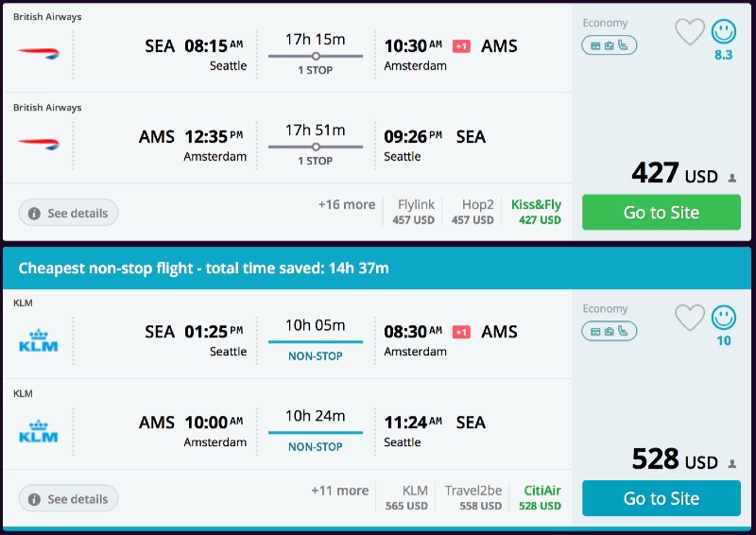Image resolution: width=756 pixels, height=535 pixels.
Task: Click Economy amenities icons on British Airways flight
Action: tap(609, 44)
